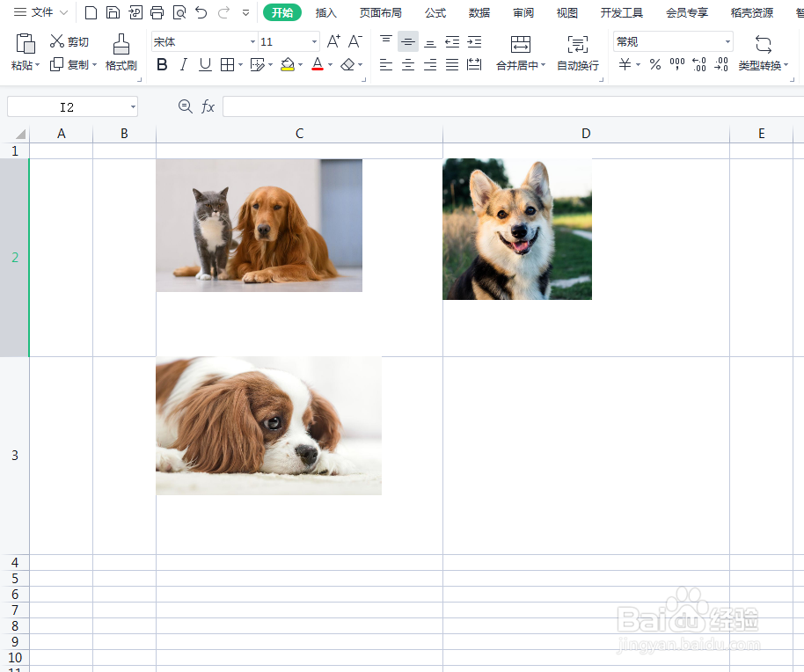The width and height of the screenshot is (804, 672).
Task: Switch to 视图 View tab
Action: pos(567,13)
